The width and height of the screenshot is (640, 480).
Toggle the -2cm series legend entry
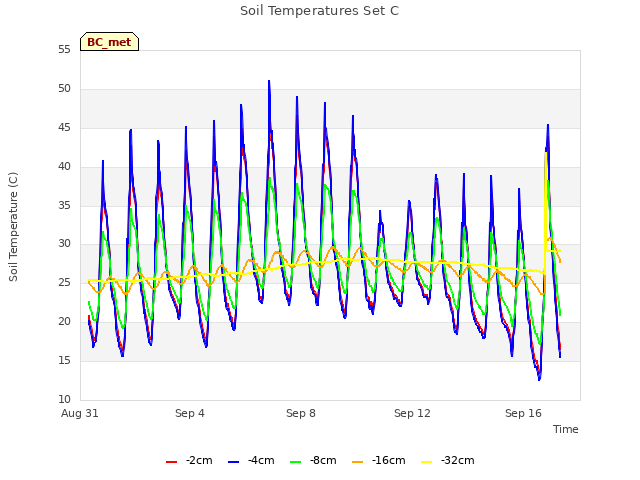(189, 461)
